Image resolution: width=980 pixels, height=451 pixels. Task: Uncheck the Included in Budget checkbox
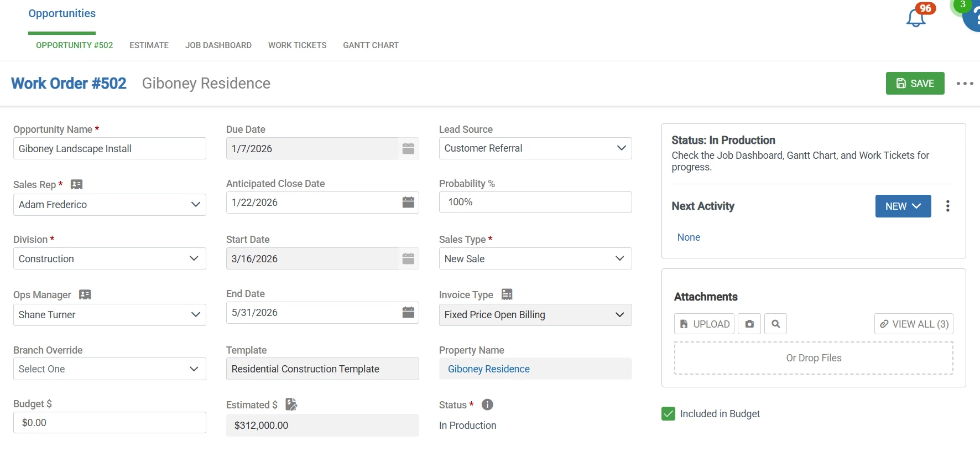[668, 414]
